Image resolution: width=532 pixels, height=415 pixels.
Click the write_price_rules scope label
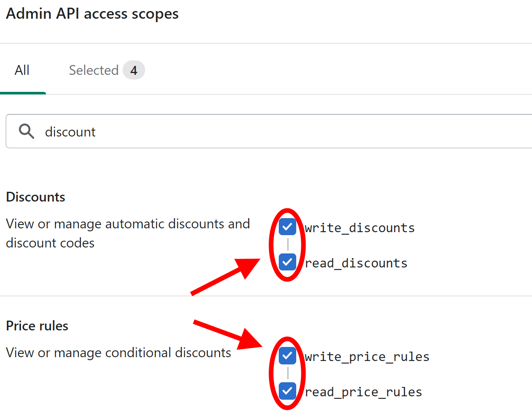click(x=367, y=357)
